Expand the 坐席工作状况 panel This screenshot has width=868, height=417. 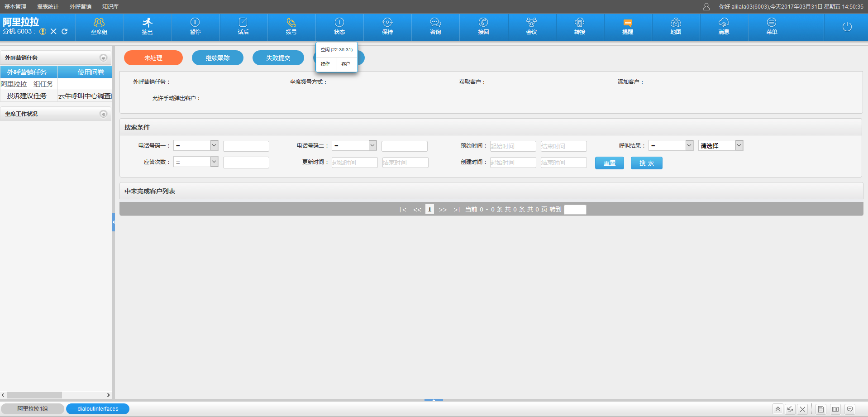[103, 114]
